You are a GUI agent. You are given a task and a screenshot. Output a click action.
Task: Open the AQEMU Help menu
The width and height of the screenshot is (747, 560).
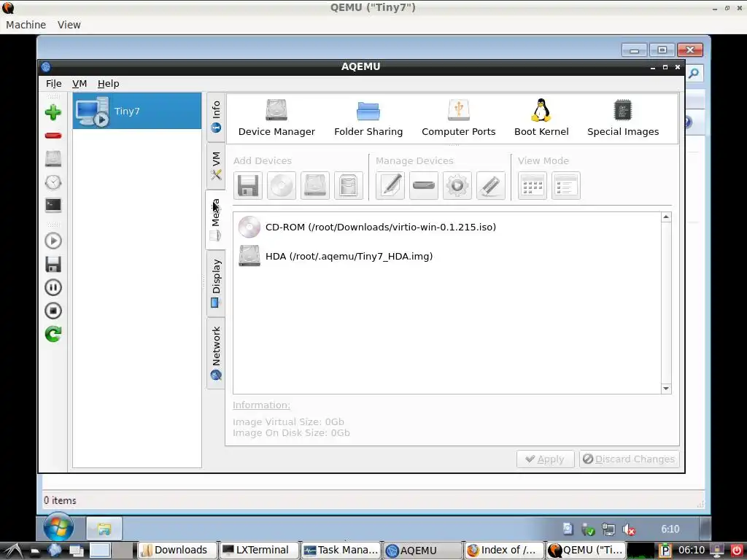coord(109,84)
